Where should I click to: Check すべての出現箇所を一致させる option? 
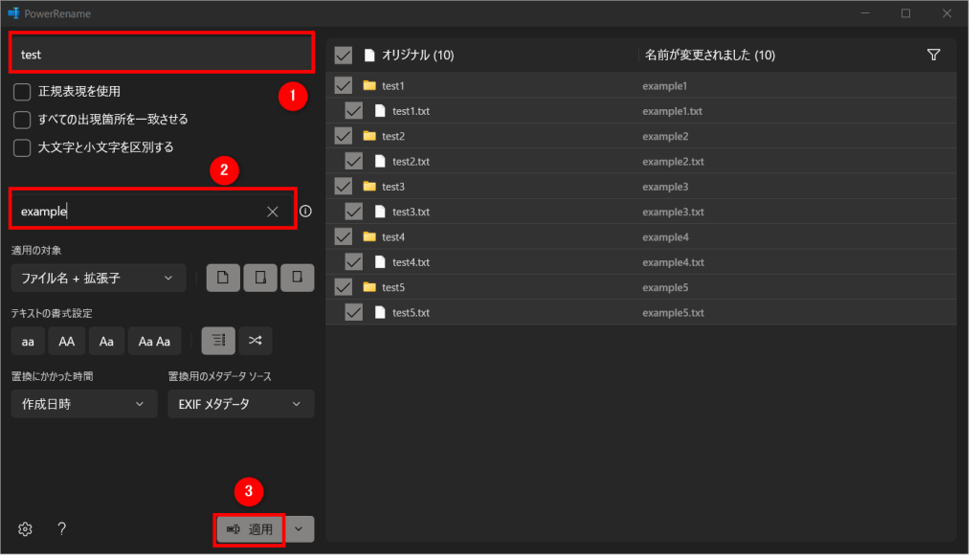click(x=22, y=120)
